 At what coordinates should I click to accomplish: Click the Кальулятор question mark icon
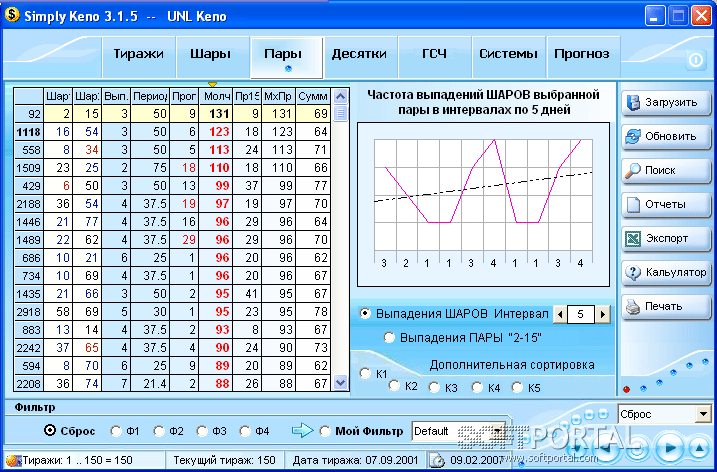(633, 273)
